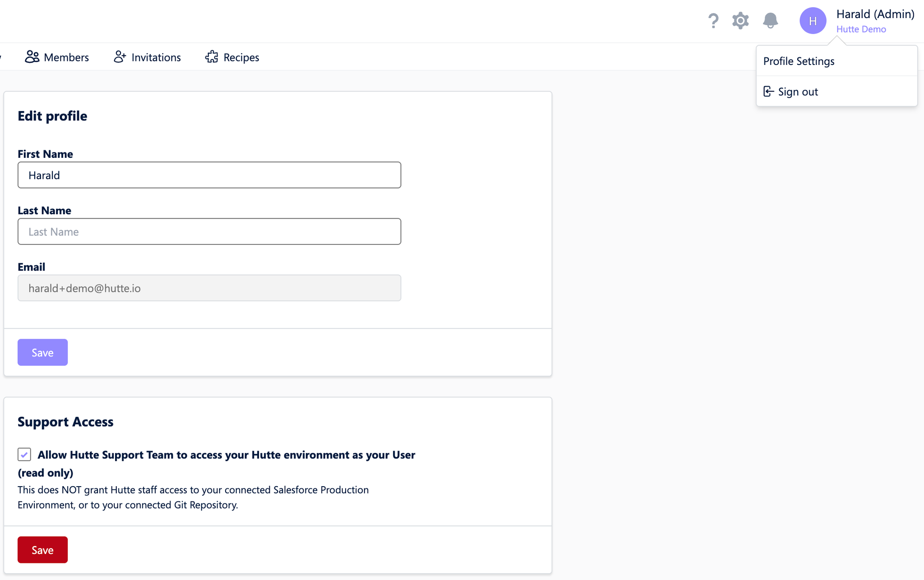Open the settings gear icon
Screen dimensions: 924x580
click(740, 21)
